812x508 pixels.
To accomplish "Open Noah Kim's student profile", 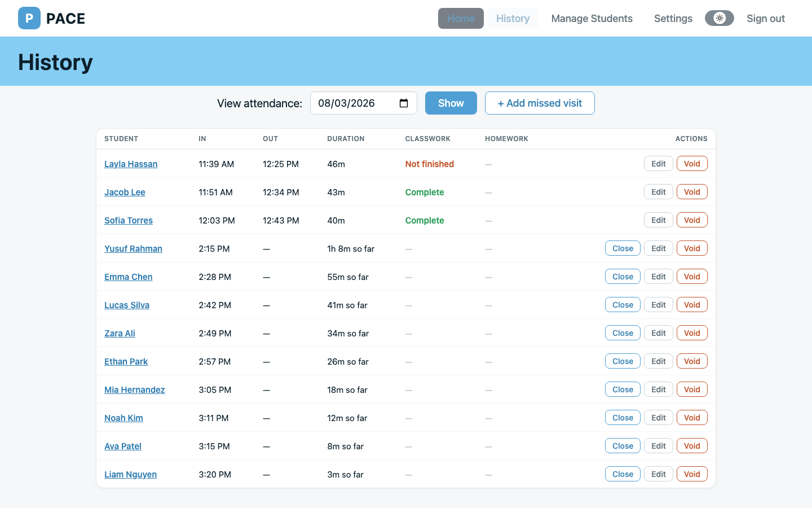I will click(x=123, y=418).
